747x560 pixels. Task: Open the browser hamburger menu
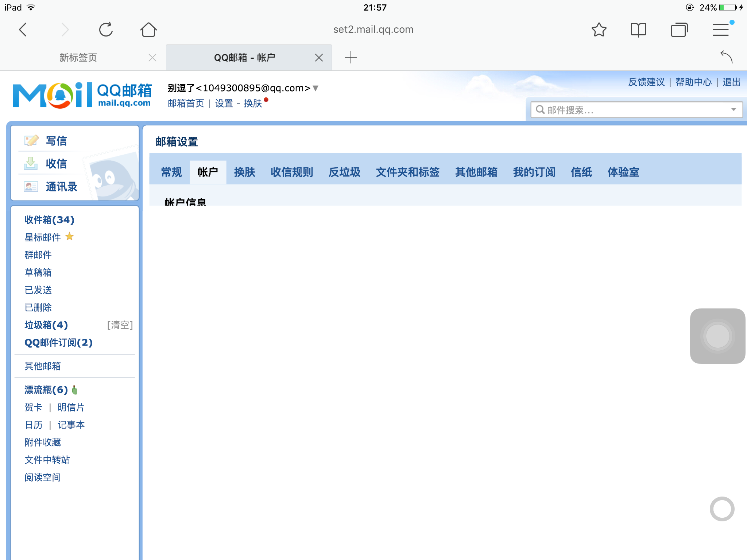coord(721,30)
